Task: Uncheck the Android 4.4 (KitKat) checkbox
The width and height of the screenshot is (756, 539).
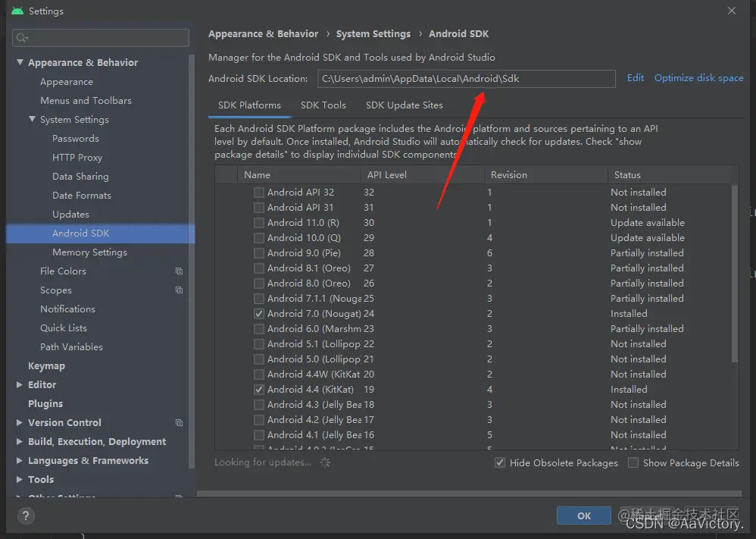Action: coord(259,390)
